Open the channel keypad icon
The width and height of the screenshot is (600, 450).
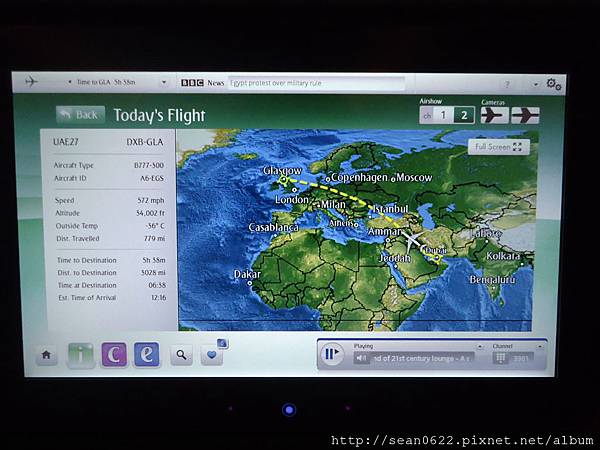click(x=501, y=358)
